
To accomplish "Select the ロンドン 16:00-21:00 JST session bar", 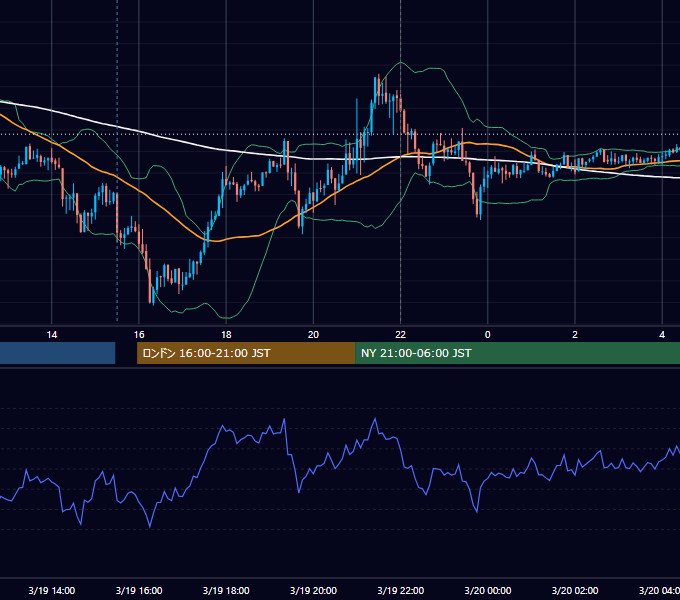I will click(x=246, y=353).
